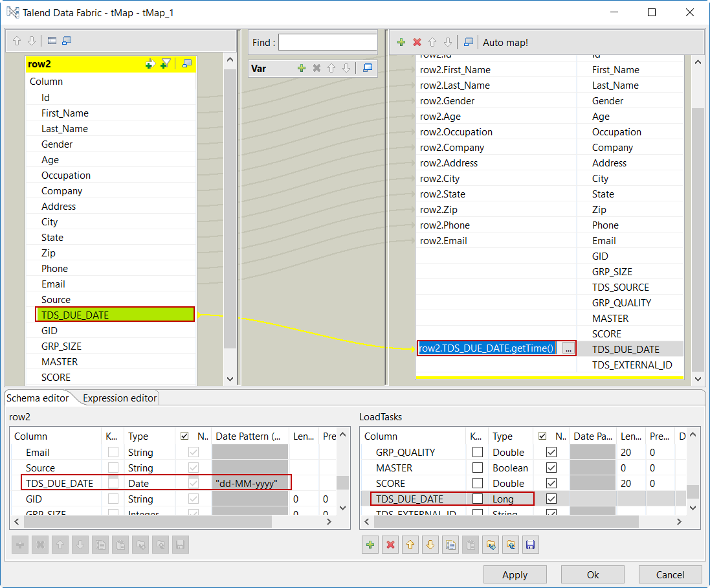Focus the Find text field

tap(327, 43)
